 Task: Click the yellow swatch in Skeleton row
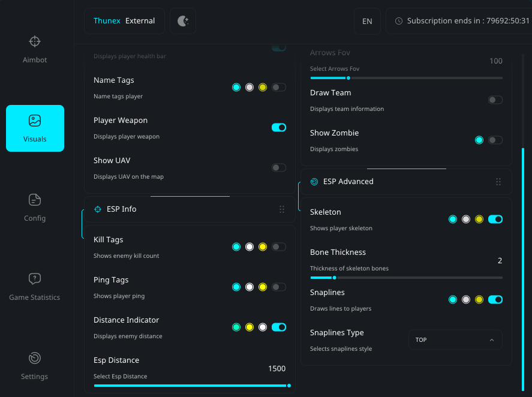tap(479, 219)
